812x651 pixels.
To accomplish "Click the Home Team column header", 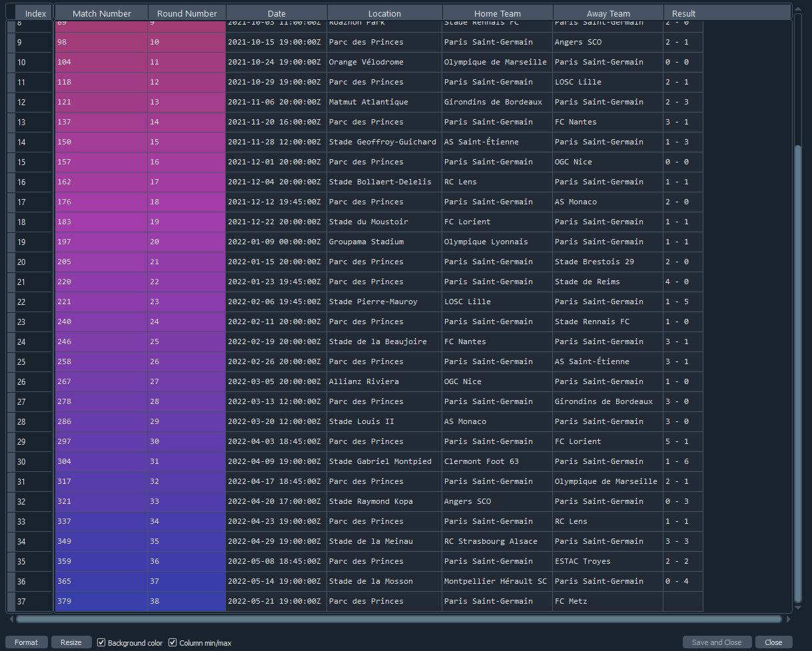I will pyautogui.click(x=498, y=13).
